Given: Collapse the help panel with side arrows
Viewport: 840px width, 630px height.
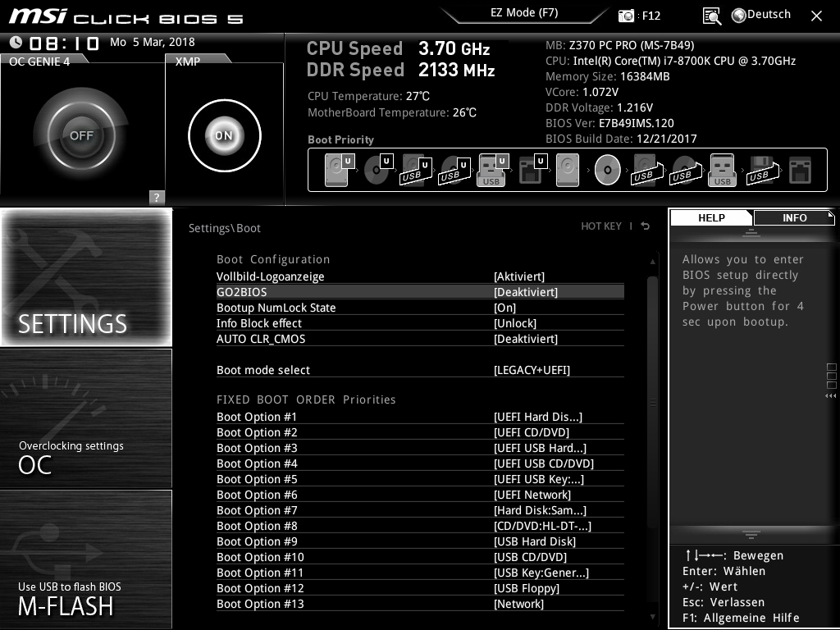Looking at the screenshot, I should (830, 396).
